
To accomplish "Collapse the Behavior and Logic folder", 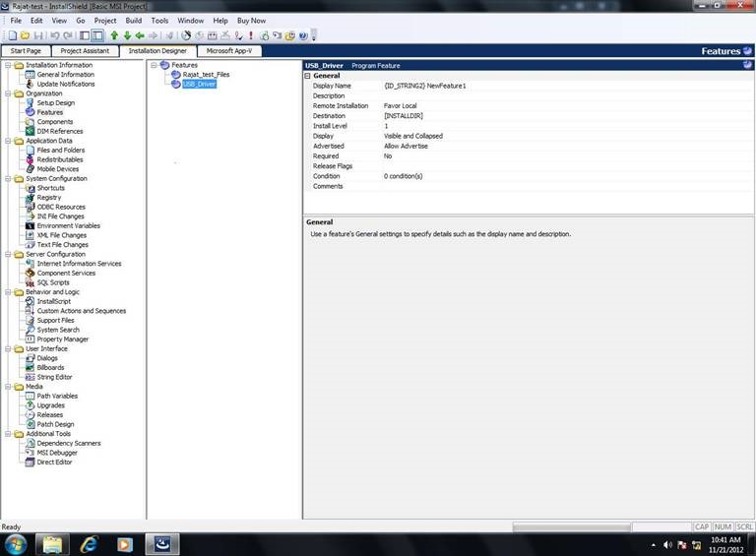I will point(8,292).
